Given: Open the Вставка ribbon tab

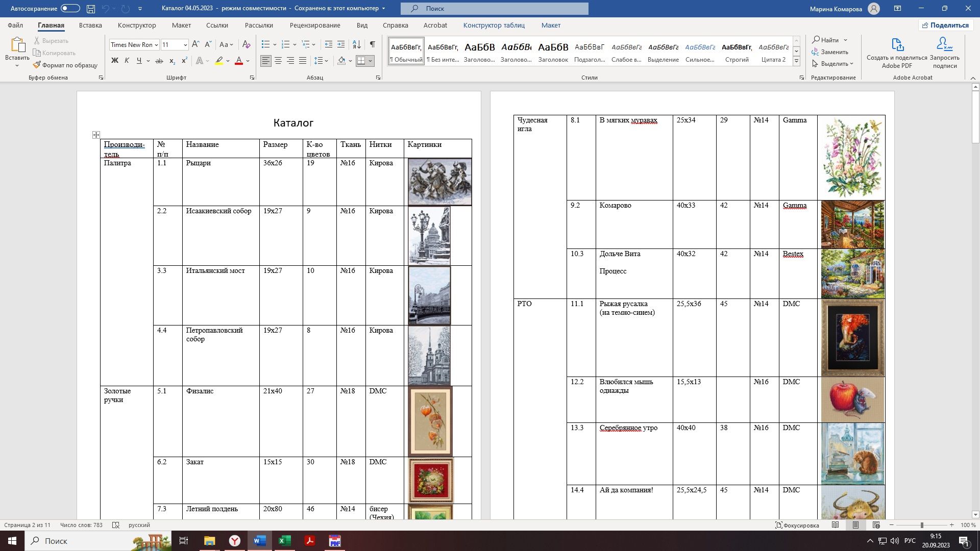Looking at the screenshot, I should pos(90,25).
